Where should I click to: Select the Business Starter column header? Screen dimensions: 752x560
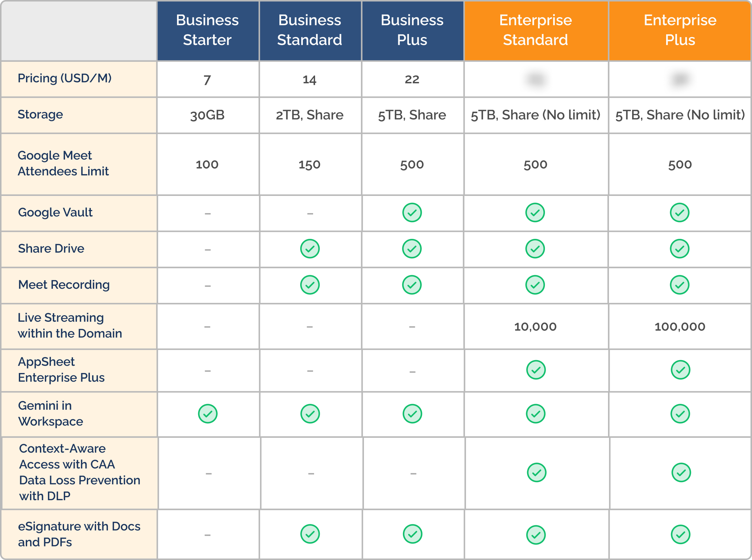coord(207,30)
